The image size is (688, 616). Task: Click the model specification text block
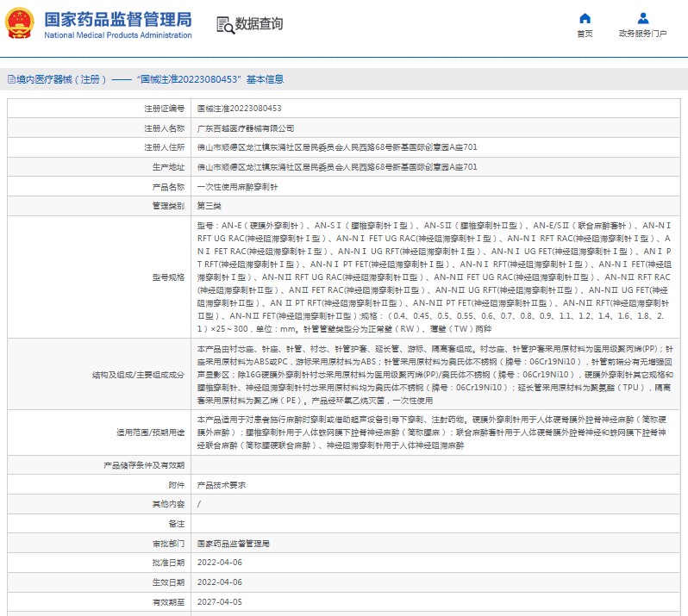[x=435, y=277]
